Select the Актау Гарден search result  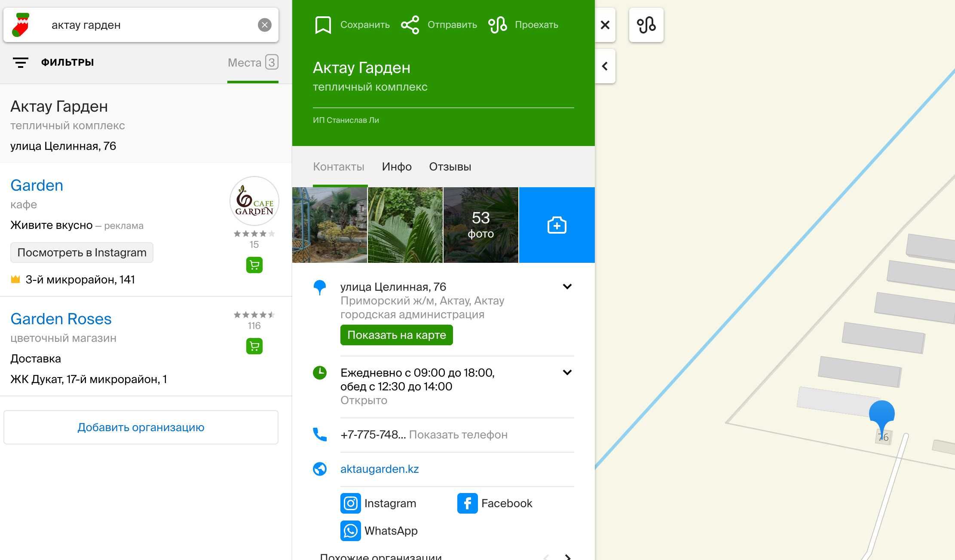point(146,124)
